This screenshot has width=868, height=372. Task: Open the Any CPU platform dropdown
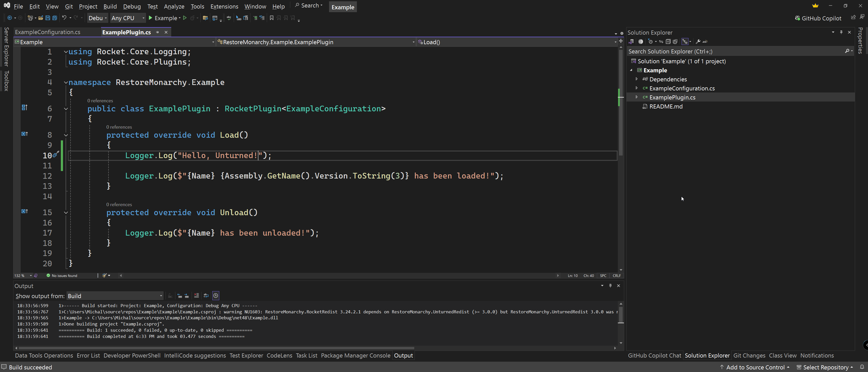pyautogui.click(x=128, y=18)
